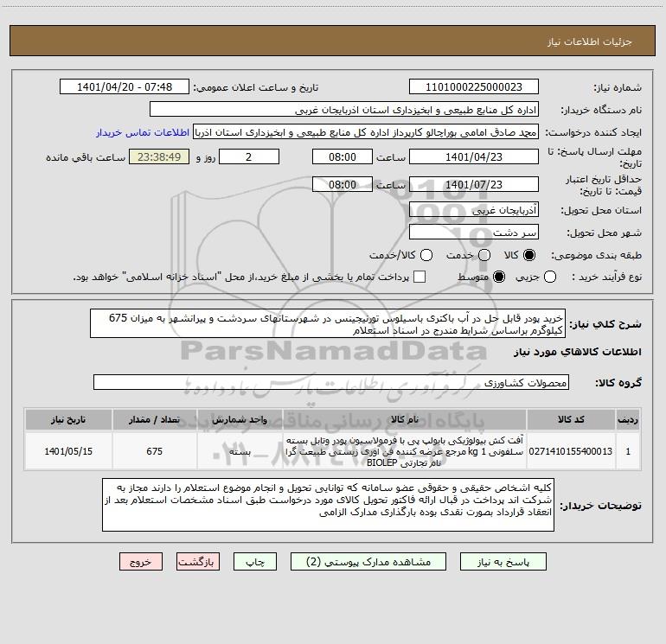Viewport: 666px width, 644px height.
Task: Select the 'خدمت' radio button
Action: pyautogui.click(x=484, y=255)
